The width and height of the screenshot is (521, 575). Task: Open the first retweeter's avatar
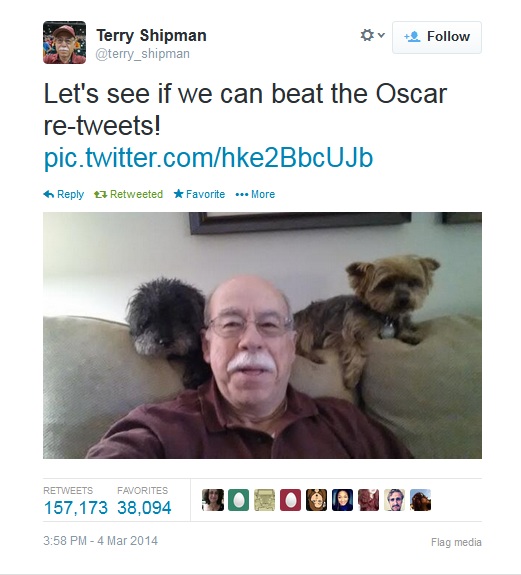[213, 500]
